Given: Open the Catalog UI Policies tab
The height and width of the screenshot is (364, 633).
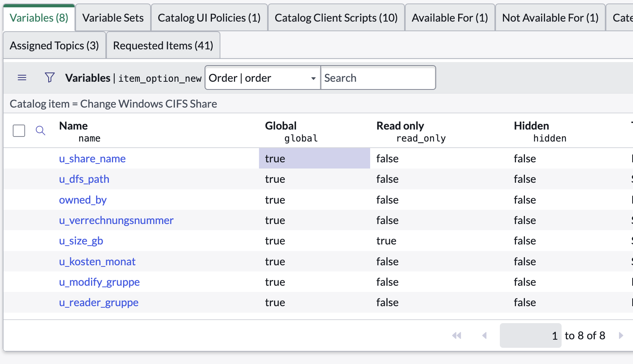Looking at the screenshot, I should click(209, 17).
